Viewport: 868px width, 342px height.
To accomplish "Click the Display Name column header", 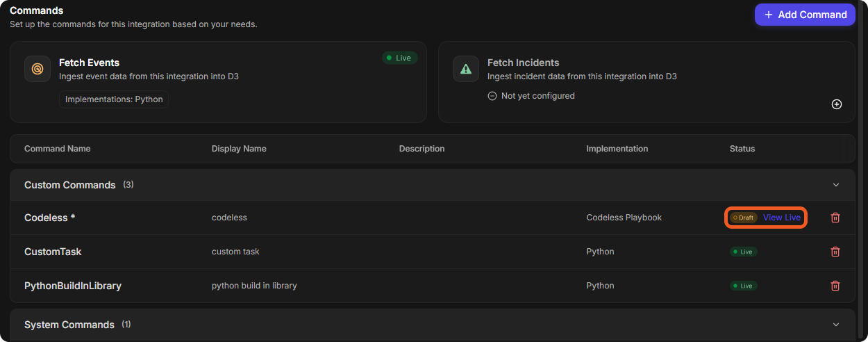I will pyautogui.click(x=239, y=149).
